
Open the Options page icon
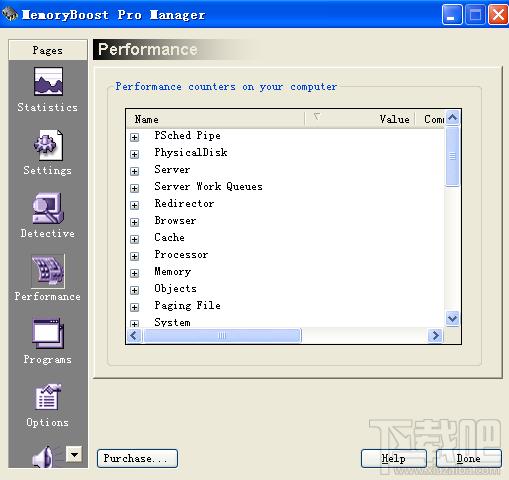coord(48,397)
